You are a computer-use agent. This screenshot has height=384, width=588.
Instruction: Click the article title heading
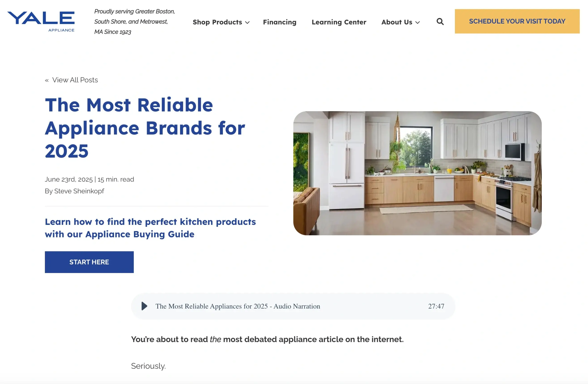[145, 128]
